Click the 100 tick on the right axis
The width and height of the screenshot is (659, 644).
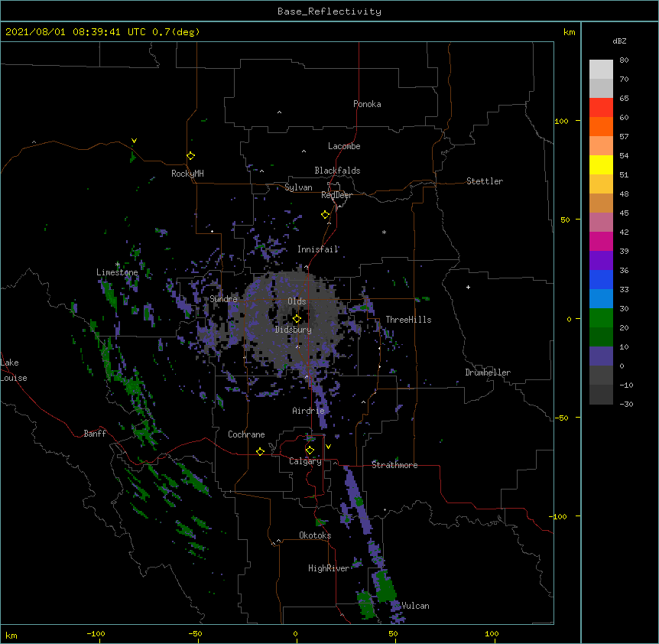pyautogui.click(x=561, y=121)
